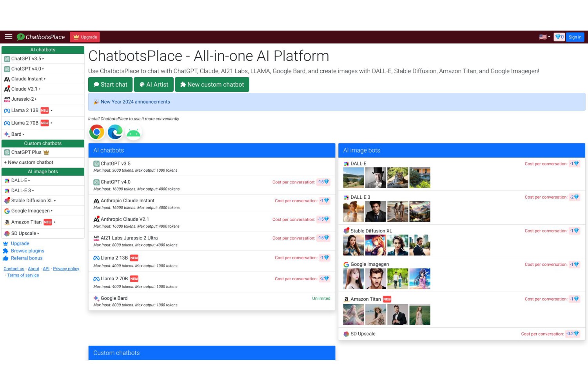Open Amazon Titan in the sidebar
This screenshot has width=588, height=392.
[43, 222]
